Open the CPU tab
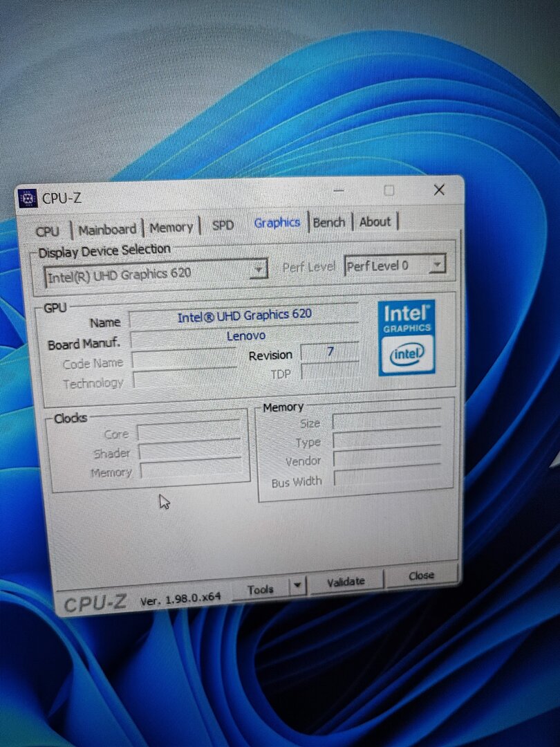The image size is (560, 747). coord(48,232)
